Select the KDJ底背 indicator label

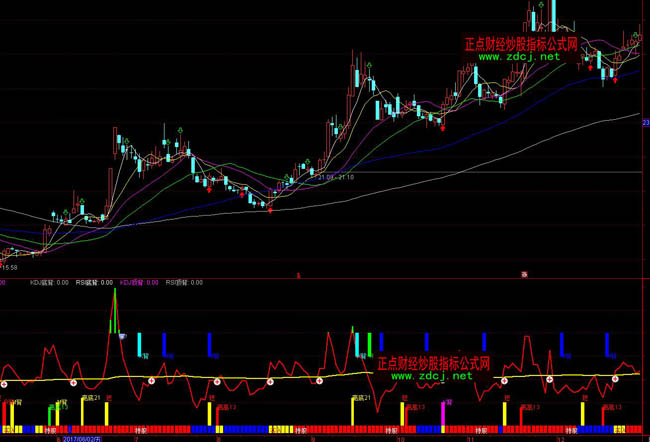pyautogui.click(x=46, y=283)
